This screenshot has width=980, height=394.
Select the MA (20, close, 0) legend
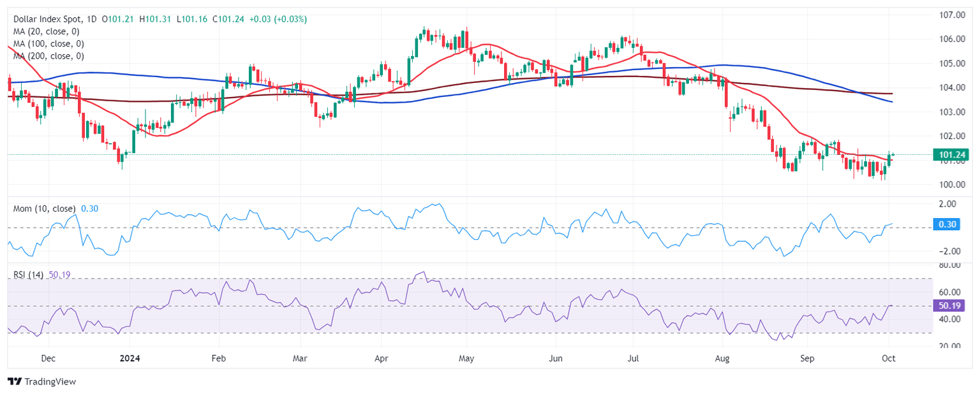point(48,32)
